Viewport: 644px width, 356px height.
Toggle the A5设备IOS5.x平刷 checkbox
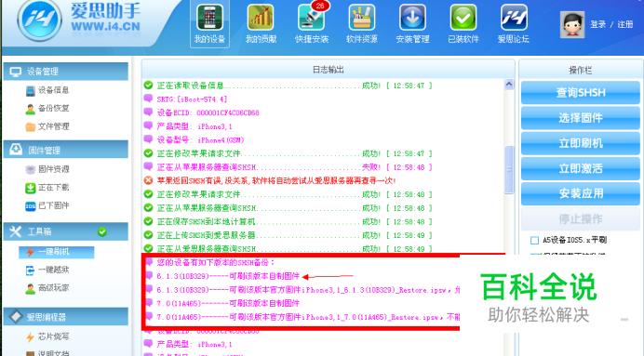click(x=534, y=241)
